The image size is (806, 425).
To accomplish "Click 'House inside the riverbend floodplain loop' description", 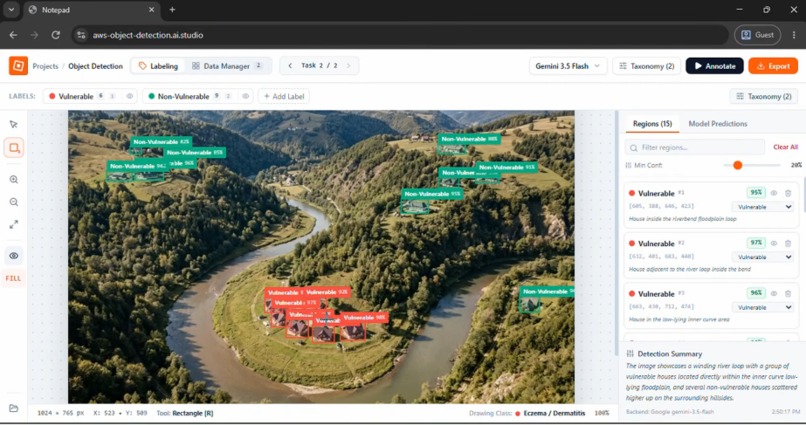I will pos(683,219).
